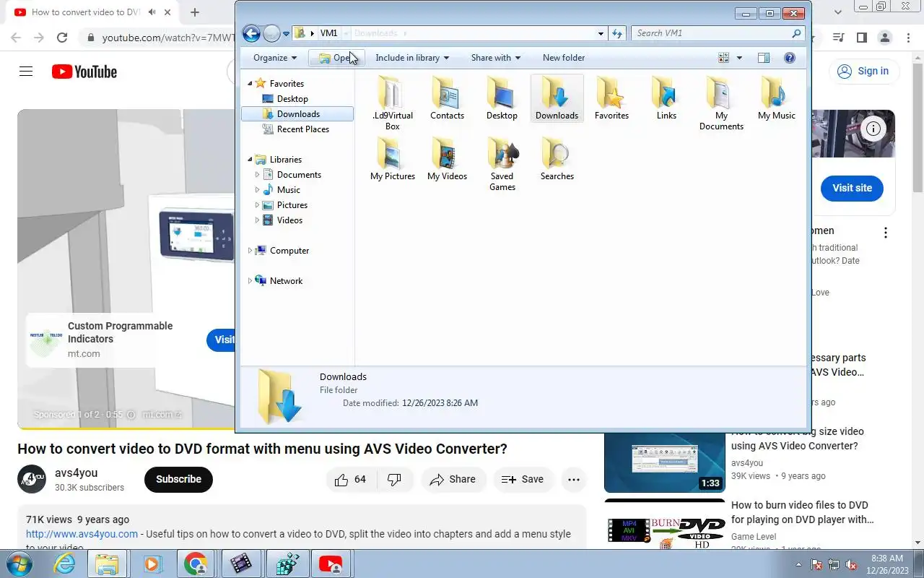Select the My Videos folder
This screenshot has height=578, width=924.
(x=447, y=159)
